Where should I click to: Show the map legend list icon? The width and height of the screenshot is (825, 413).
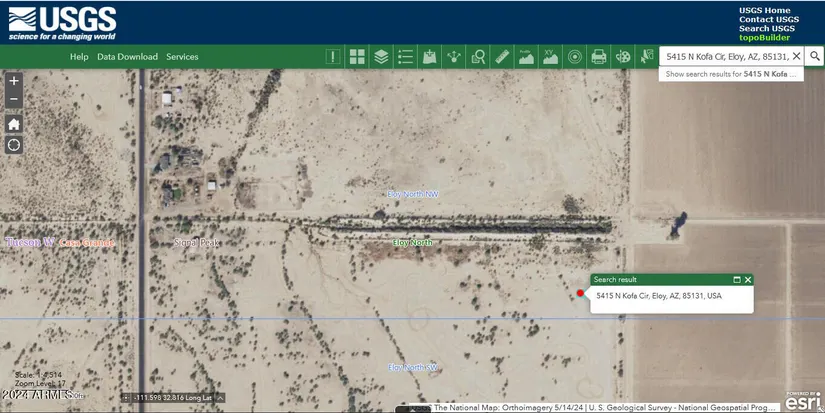[x=405, y=57]
